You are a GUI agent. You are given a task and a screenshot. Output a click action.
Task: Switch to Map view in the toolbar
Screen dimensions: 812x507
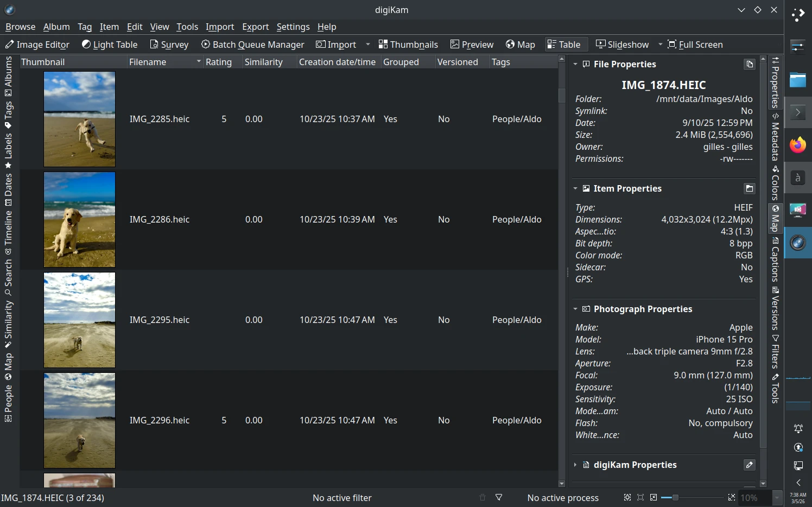click(519, 44)
